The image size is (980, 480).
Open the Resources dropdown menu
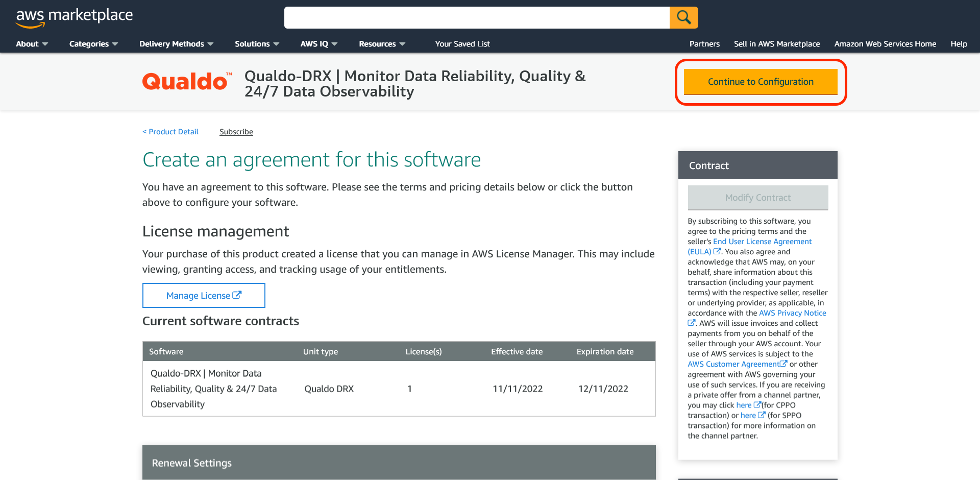pyautogui.click(x=382, y=44)
